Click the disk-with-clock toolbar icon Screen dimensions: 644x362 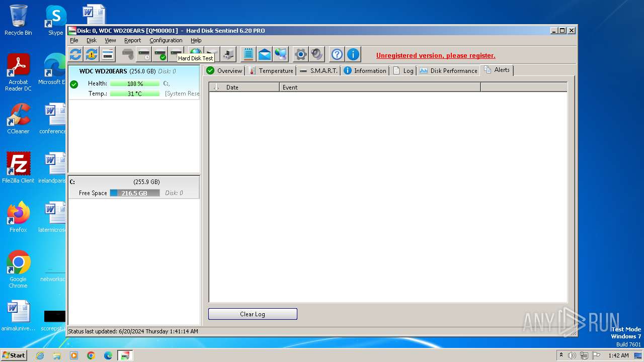pyautogui.click(x=144, y=54)
